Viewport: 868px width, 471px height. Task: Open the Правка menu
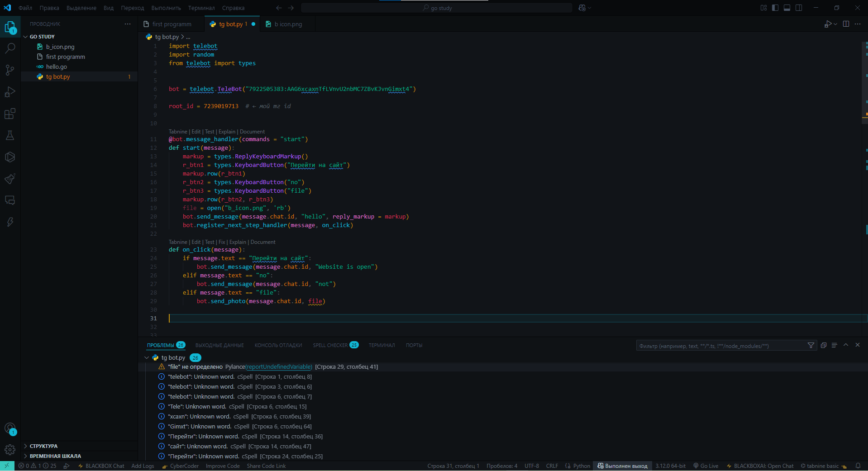[49, 8]
